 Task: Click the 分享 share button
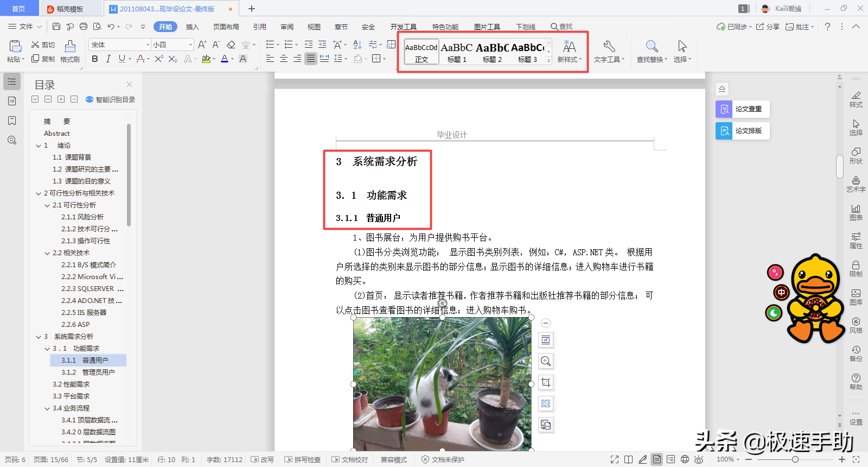768,27
